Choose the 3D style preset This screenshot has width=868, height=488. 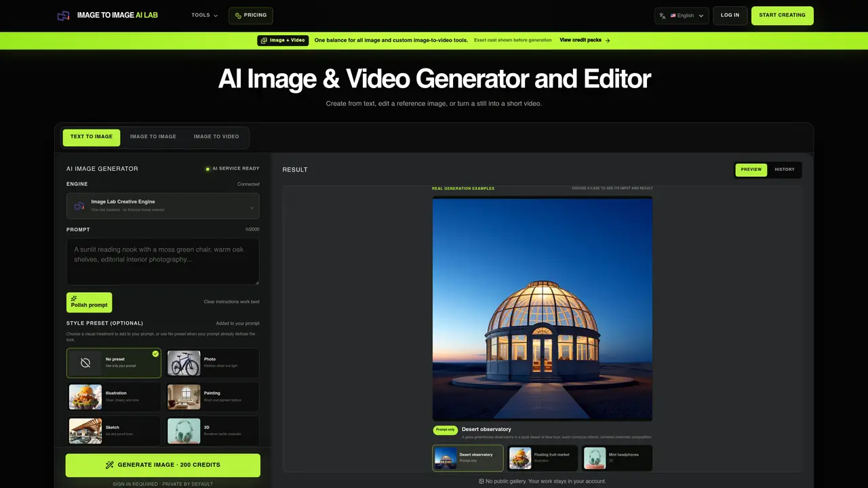(x=212, y=431)
